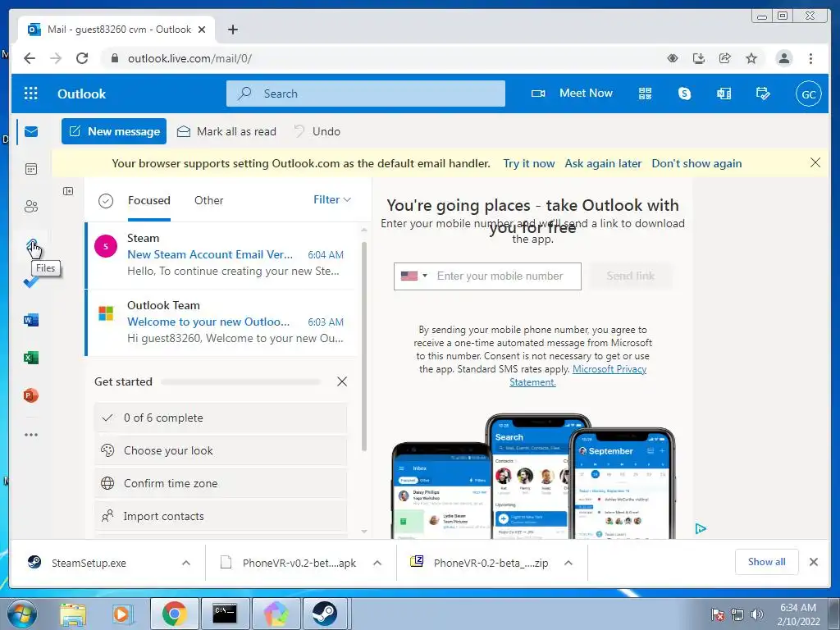Image resolution: width=840 pixels, height=630 pixels.
Task: Select the Outlook mail browser tab
Action: [x=116, y=30]
